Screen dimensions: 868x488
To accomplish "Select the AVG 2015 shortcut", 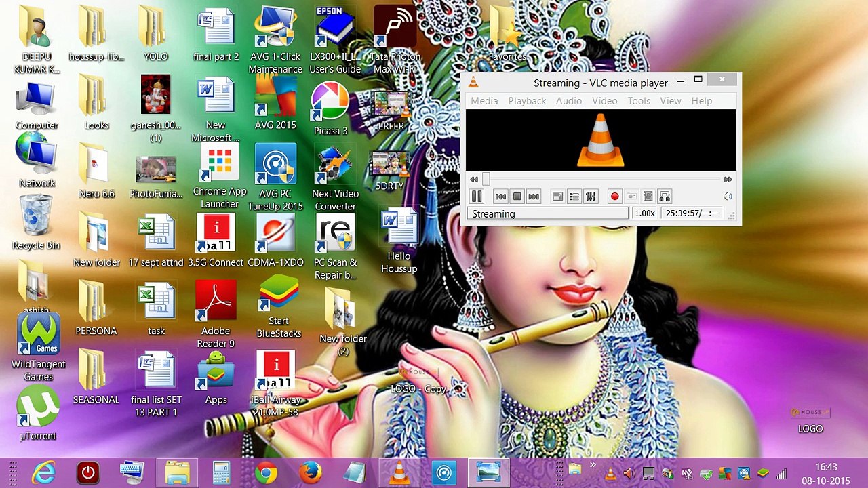I will [x=275, y=103].
